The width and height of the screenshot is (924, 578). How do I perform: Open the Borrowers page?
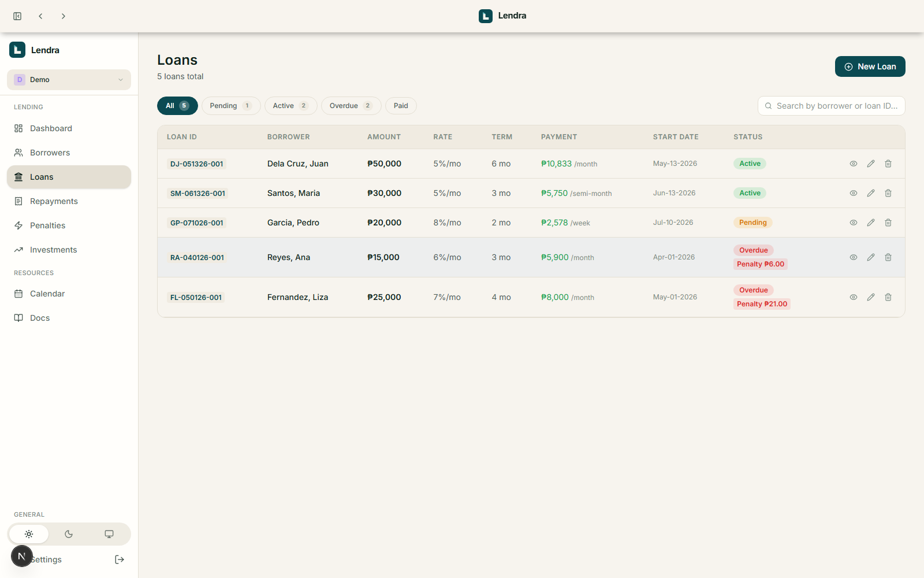point(69,153)
